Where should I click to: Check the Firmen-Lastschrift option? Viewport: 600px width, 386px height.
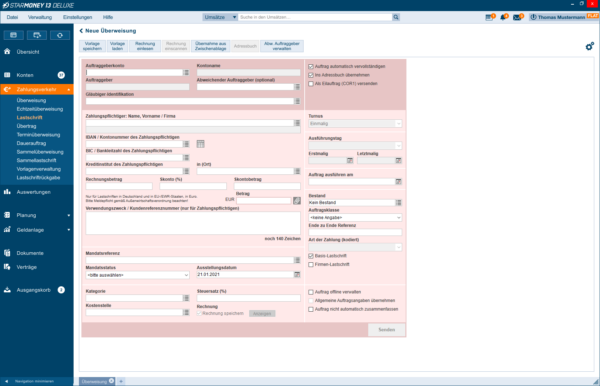pyautogui.click(x=311, y=265)
